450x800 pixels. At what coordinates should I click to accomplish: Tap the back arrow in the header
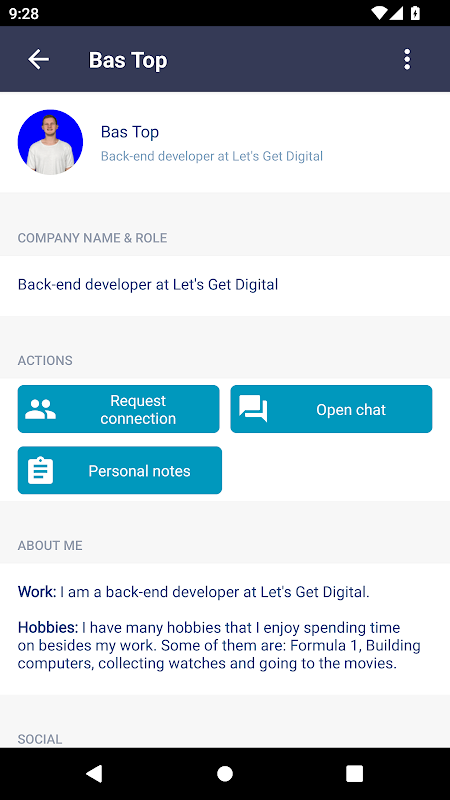[x=38, y=60]
